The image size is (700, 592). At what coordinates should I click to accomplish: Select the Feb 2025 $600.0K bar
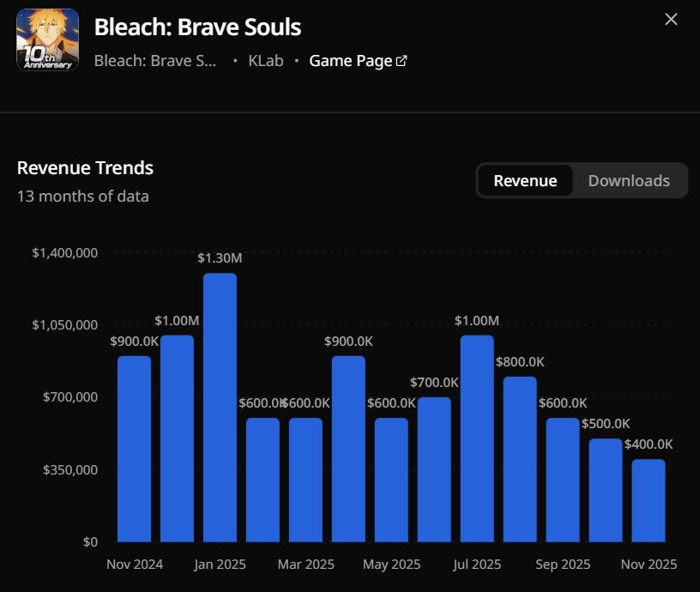coord(263,480)
